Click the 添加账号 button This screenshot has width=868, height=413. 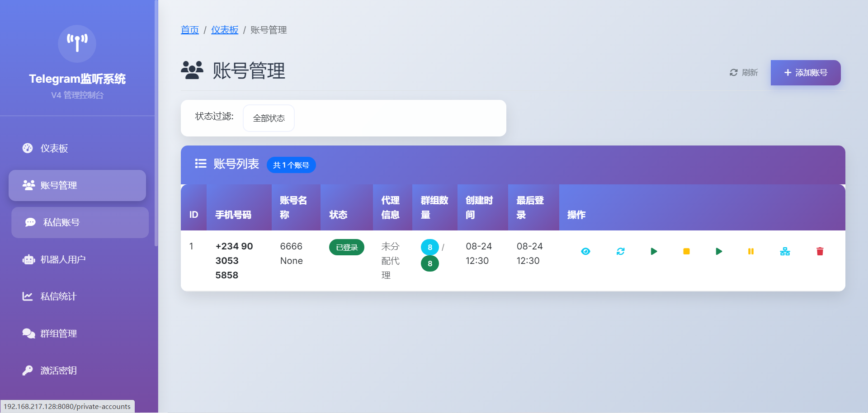tap(805, 73)
